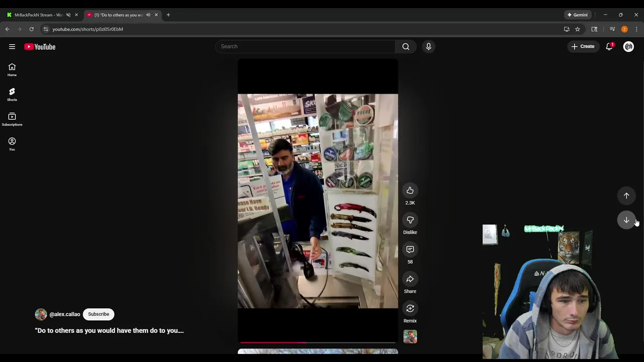Remix this Short

pos(410,308)
